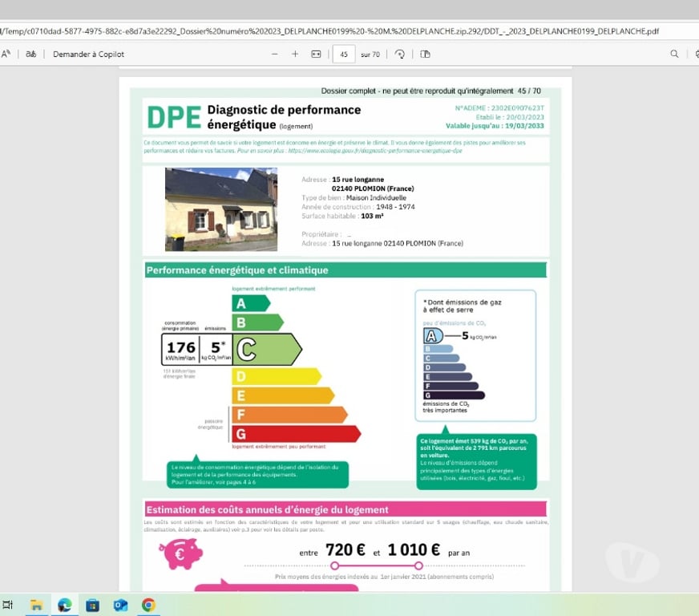The width and height of the screenshot is (699, 616).
Task: Click the '720 €' amount
Action: coord(345,550)
